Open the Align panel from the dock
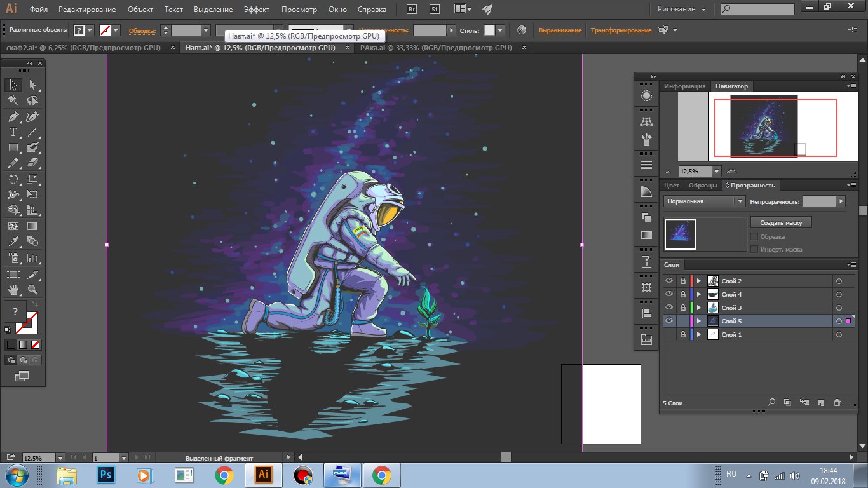The width and height of the screenshot is (868, 488). 646,313
